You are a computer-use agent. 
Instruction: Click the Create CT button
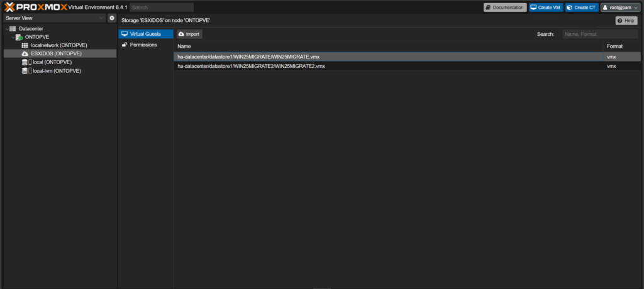(x=582, y=8)
